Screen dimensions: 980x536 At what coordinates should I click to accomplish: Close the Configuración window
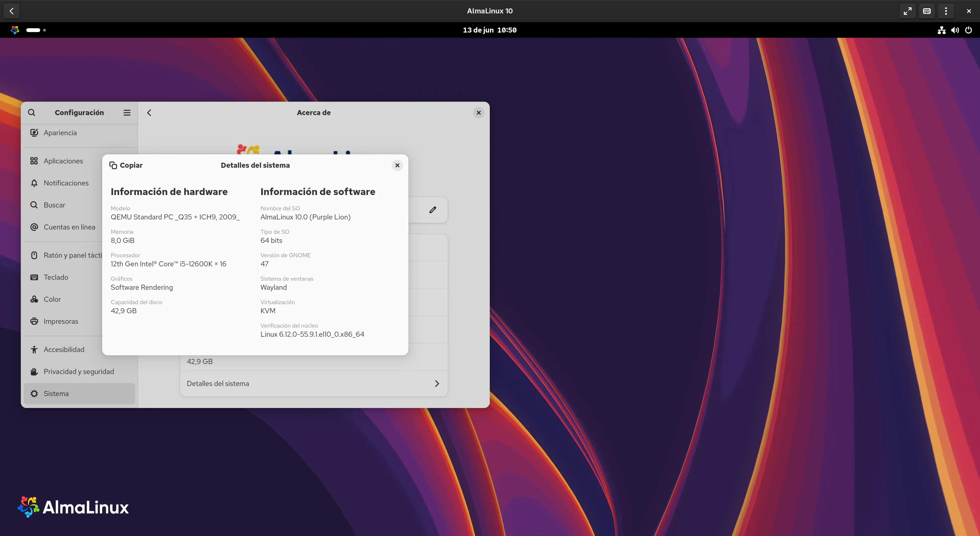coord(479,112)
